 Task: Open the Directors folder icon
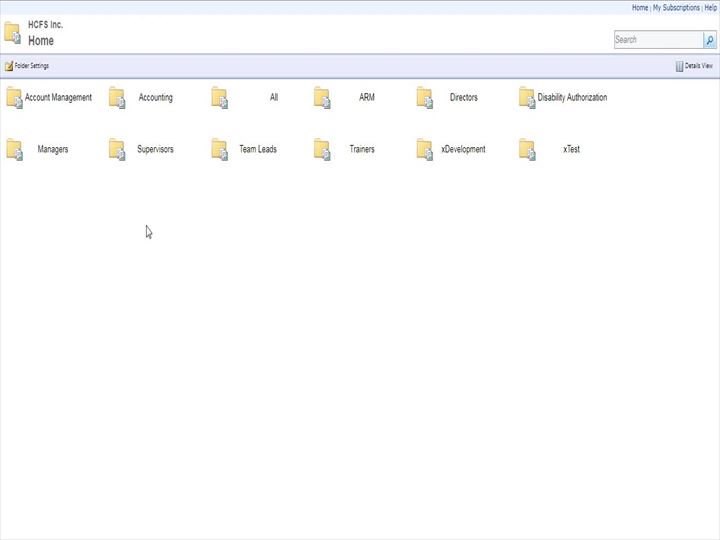tap(425, 98)
